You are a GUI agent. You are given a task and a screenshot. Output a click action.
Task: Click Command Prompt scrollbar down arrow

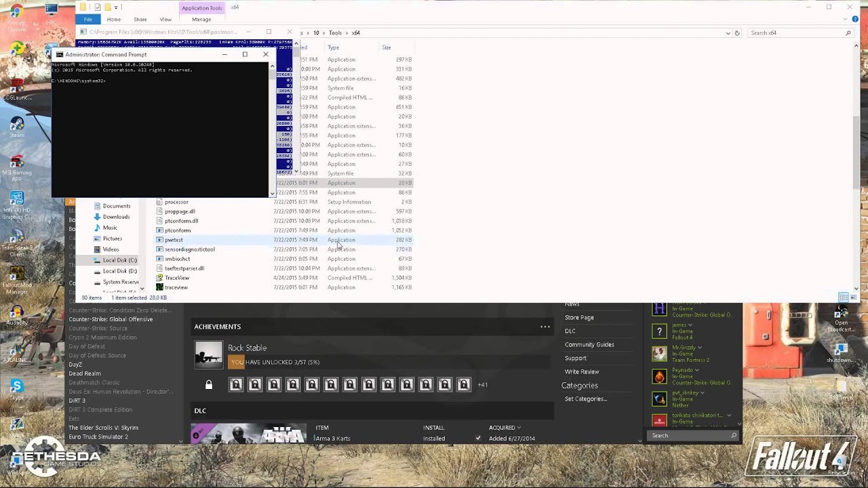pos(272,194)
